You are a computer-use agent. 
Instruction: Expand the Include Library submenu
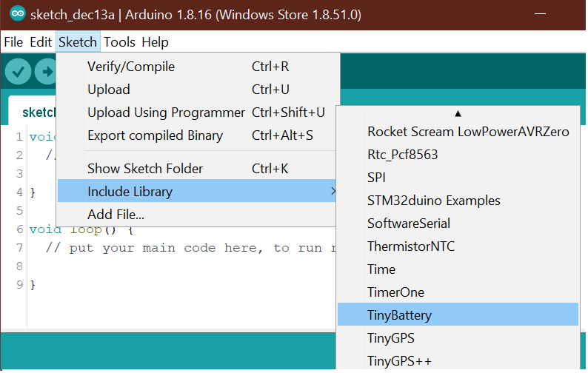pyautogui.click(x=196, y=191)
